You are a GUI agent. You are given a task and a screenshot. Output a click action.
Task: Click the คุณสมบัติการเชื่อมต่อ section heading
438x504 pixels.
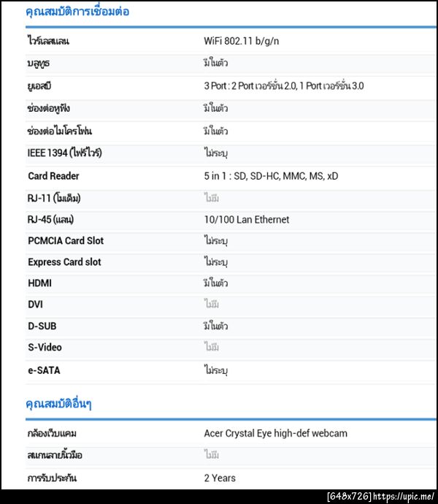click(x=77, y=12)
